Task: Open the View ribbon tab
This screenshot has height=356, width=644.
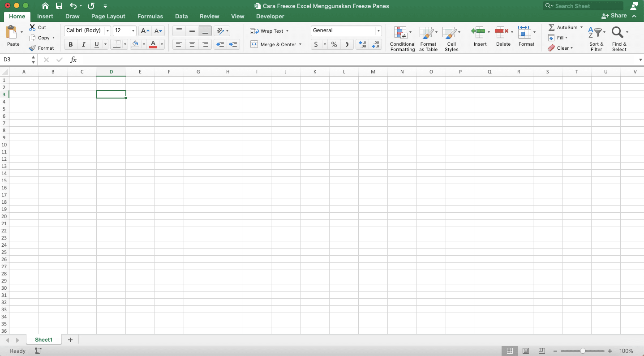Action: (238, 16)
